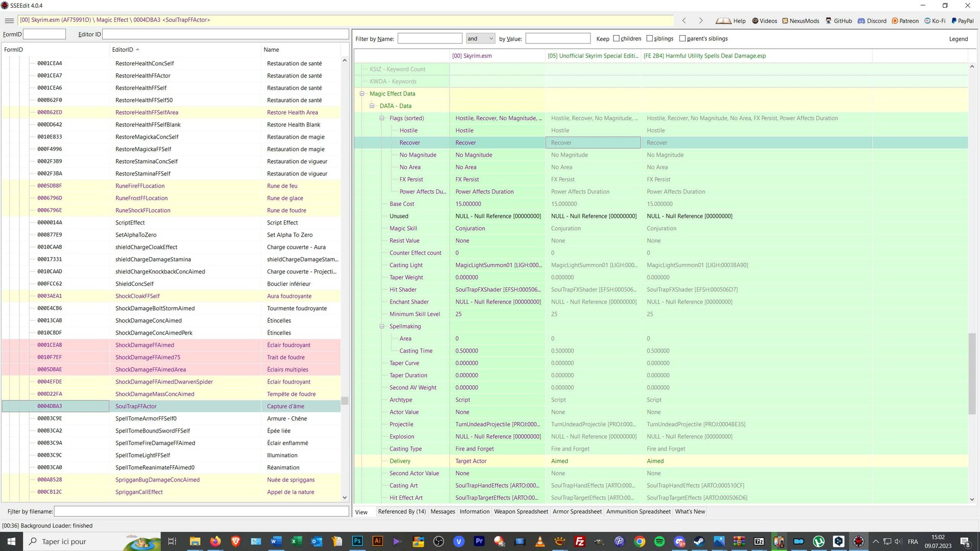Switch to the Messages tab
The width and height of the screenshot is (980, 551).
tap(443, 512)
